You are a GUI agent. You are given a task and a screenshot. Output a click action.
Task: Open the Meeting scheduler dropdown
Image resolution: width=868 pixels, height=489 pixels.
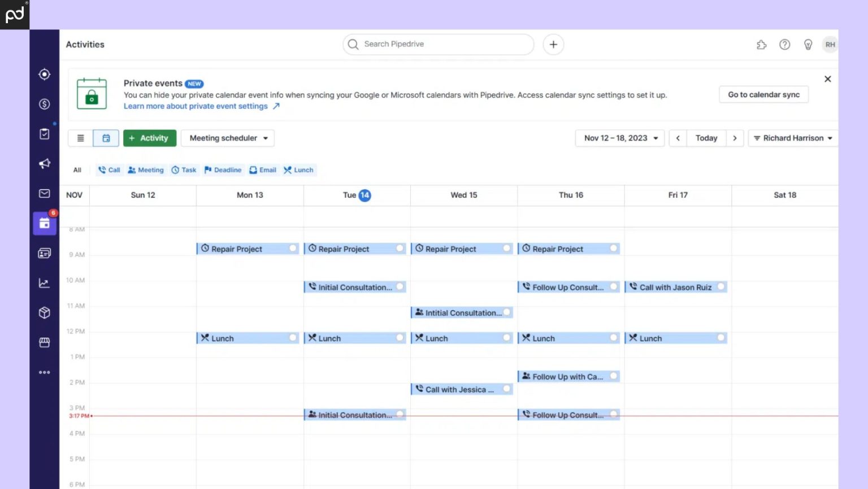[x=227, y=138]
